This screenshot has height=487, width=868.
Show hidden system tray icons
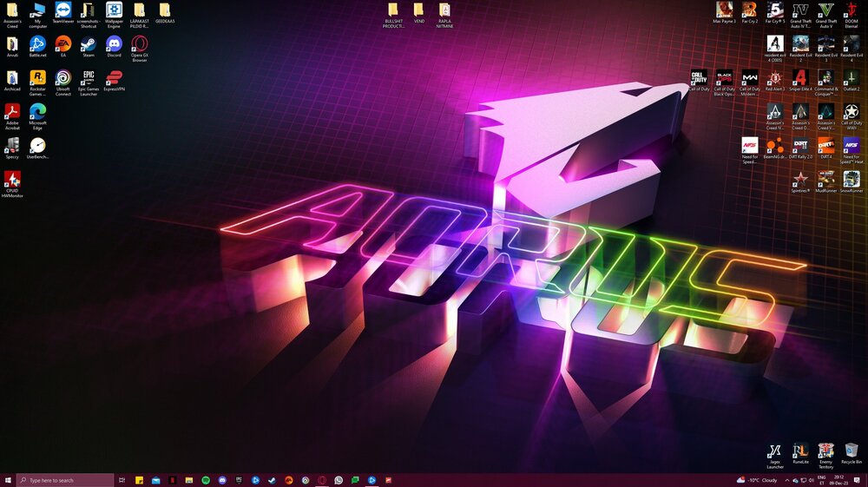click(786, 480)
